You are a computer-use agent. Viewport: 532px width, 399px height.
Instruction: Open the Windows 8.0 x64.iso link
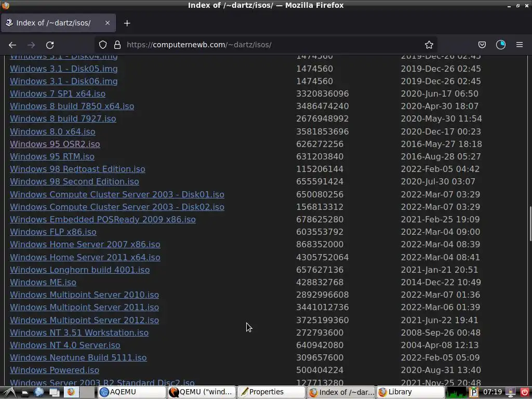pyautogui.click(x=52, y=131)
